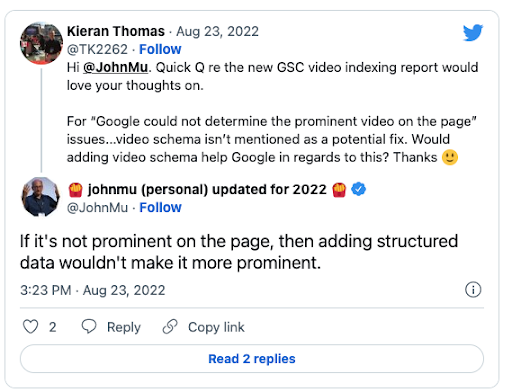
Task: Click smiley emoji in Kieran's tweet
Action: (x=450, y=157)
